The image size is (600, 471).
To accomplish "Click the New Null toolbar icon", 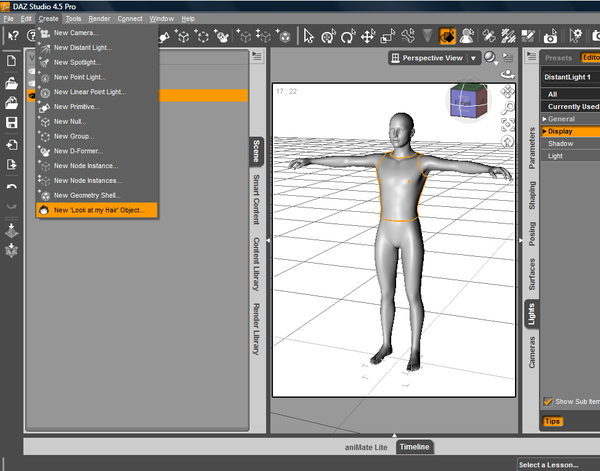I will coord(182,36).
